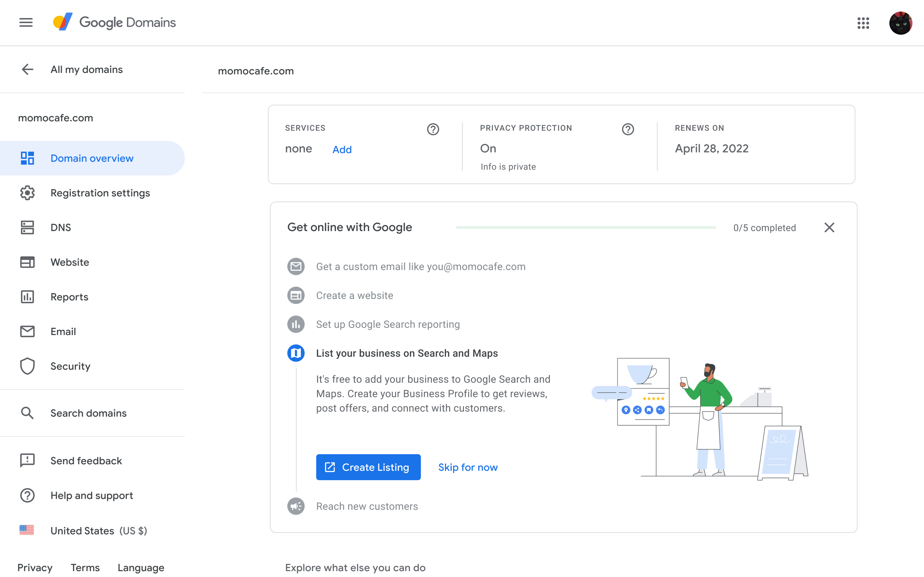The image size is (924, 577).
Task: Click the Reach new customers megaphone icon
Action: pos(296,506)
